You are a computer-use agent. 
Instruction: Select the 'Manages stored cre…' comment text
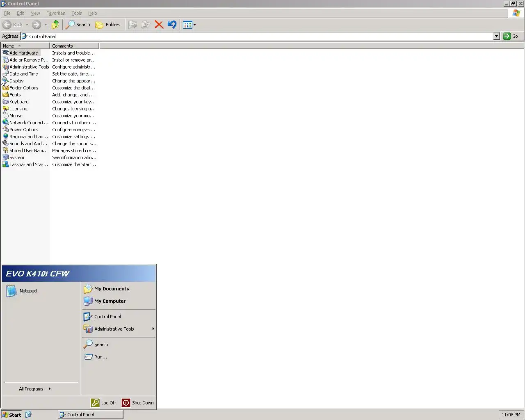[74, 151]
